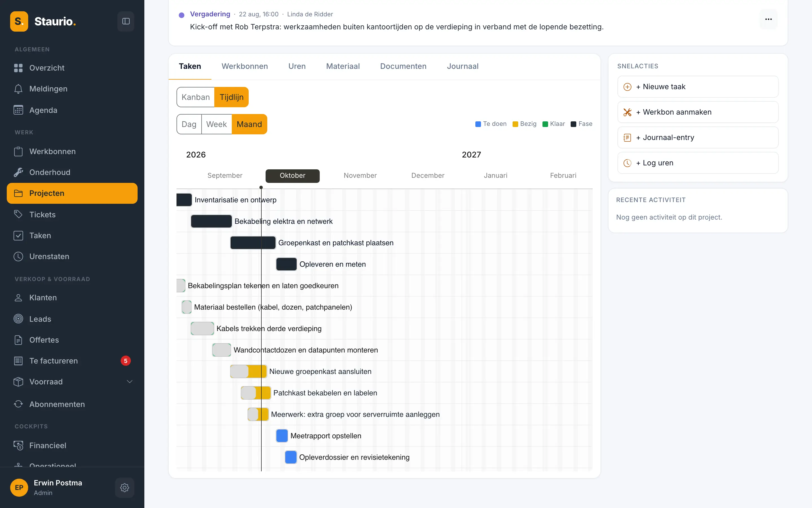Click the Meetrapport opstellen blue task bar
Image resolution: width=812 pixels, height=508 pixels.
[282, 436]
